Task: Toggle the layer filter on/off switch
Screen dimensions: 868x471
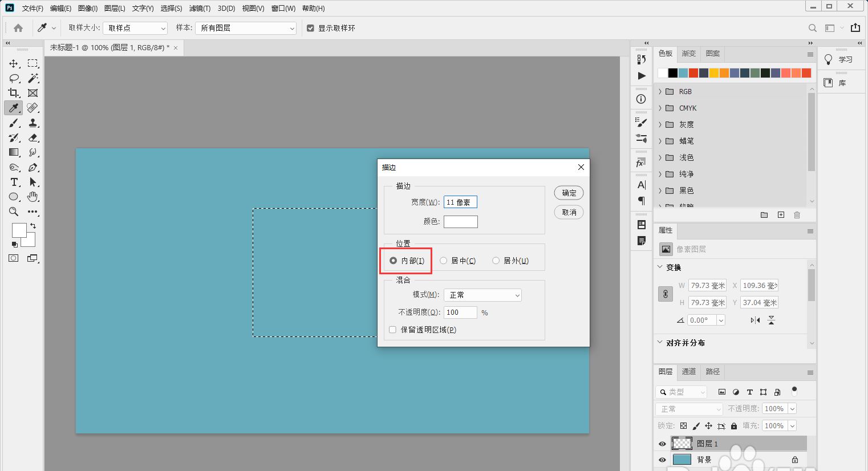Action: tap(794, 391)
